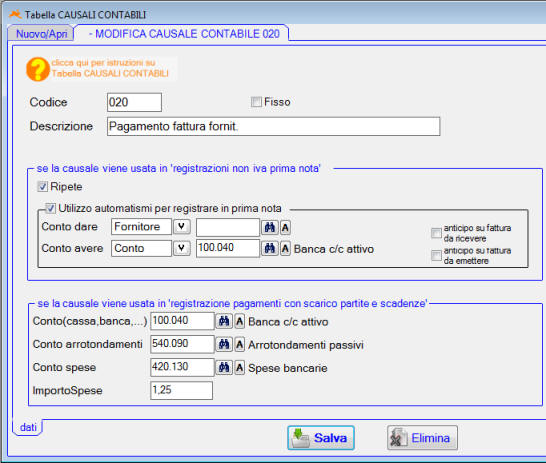
Task: Expand the Conto dare Fornitore dropdown
Action: (182, 227)
